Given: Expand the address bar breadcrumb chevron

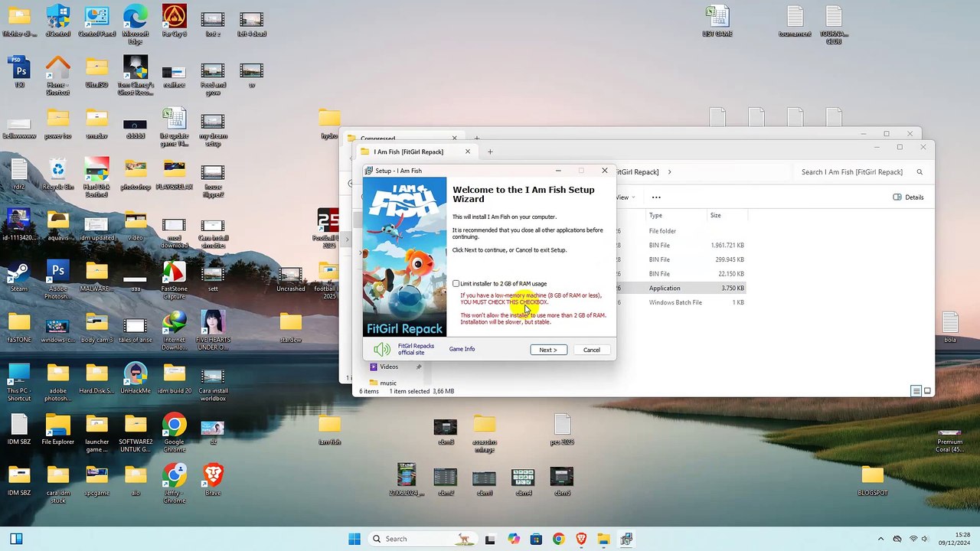Looking at the screenshot, I should tap(669, 172).
